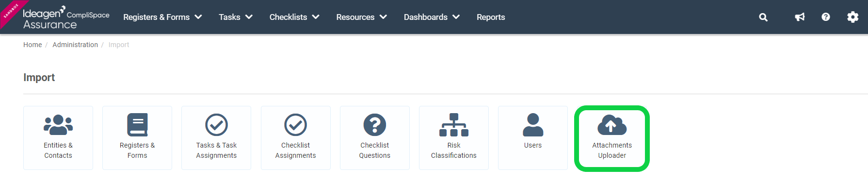Click the search magnifier icon

pos(763,17)
